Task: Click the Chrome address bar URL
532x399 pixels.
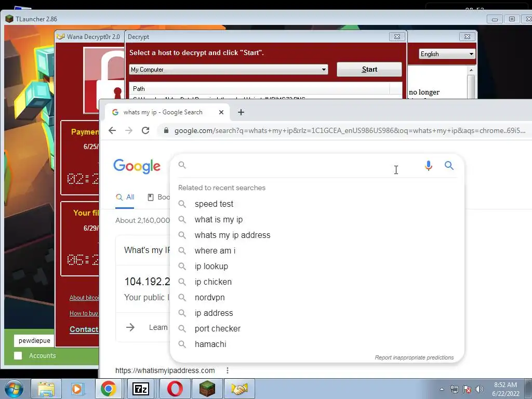Action: [x=350, y=130]
